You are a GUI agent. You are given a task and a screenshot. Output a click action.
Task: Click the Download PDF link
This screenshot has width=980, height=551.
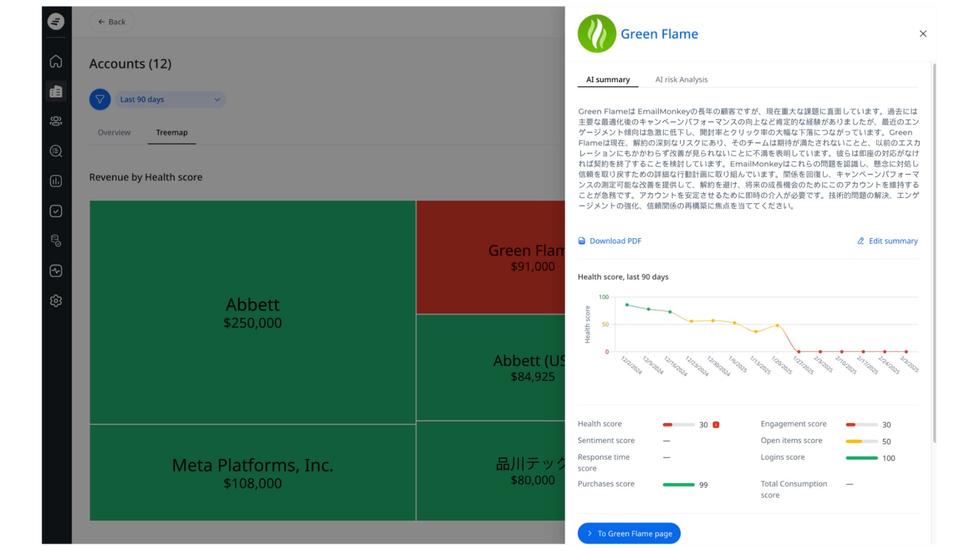click(x=610, y=241)
